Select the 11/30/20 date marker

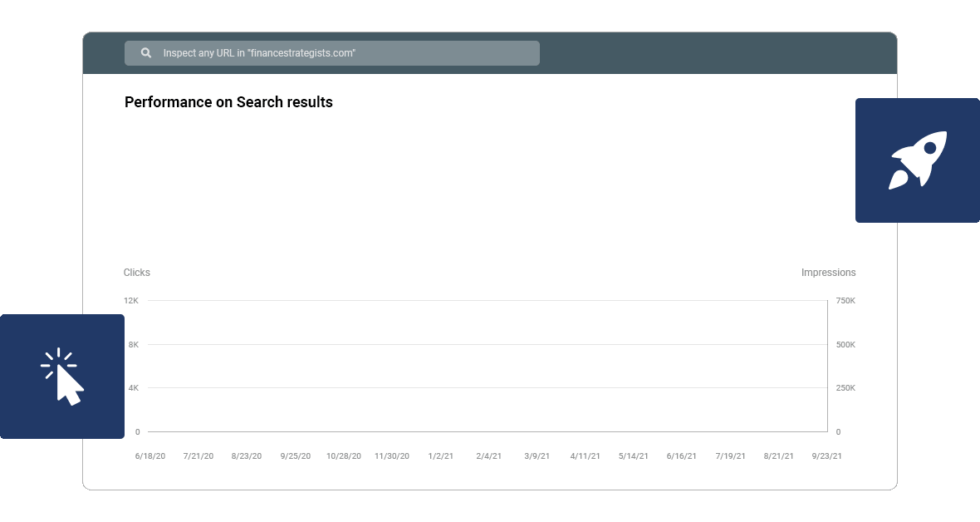pos(392,456)
